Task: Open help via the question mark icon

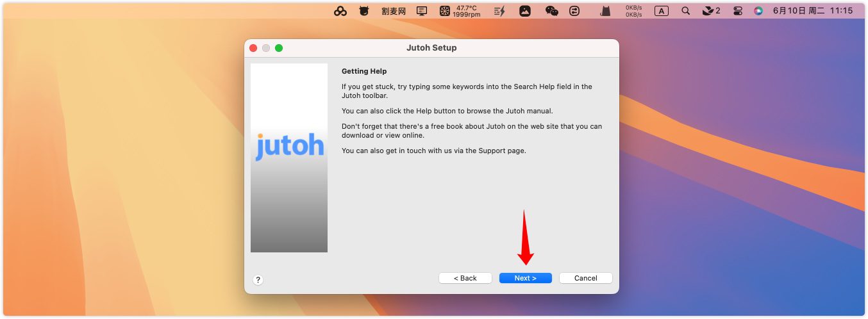Action: pos(258,279)
